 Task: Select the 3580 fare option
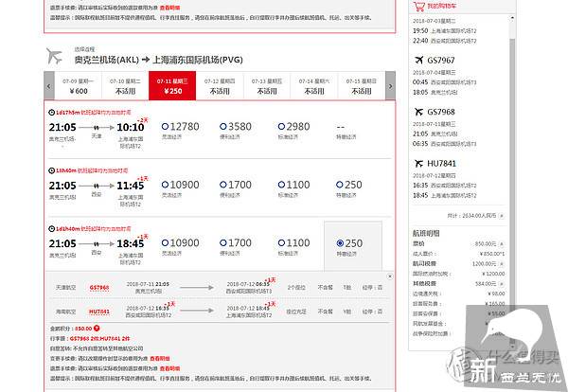pos(223,127)
